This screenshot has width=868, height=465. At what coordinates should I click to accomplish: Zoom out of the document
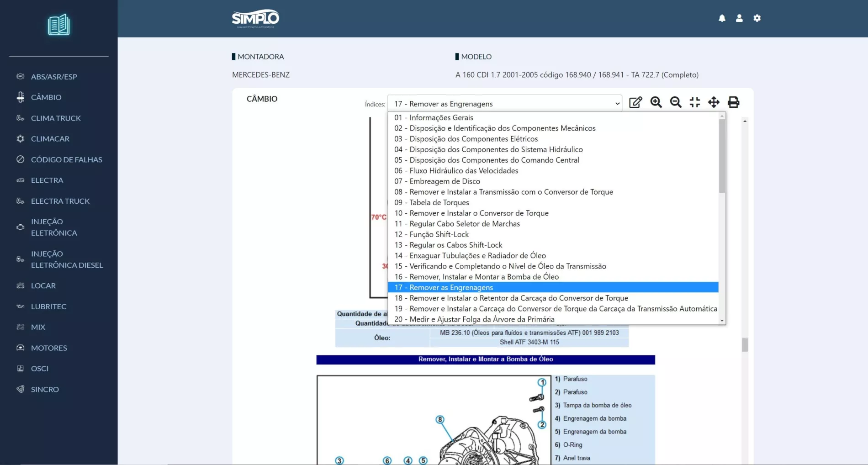(676, 102)
